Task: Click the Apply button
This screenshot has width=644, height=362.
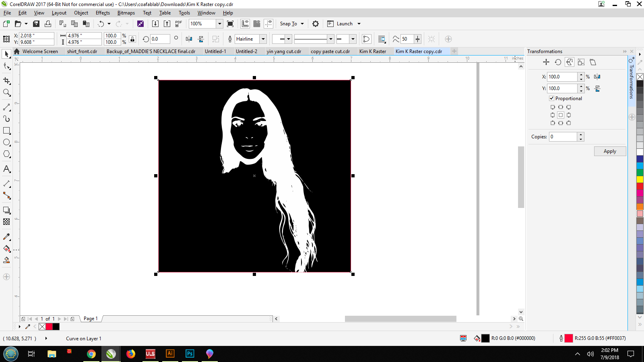Action: click(610, 151)
